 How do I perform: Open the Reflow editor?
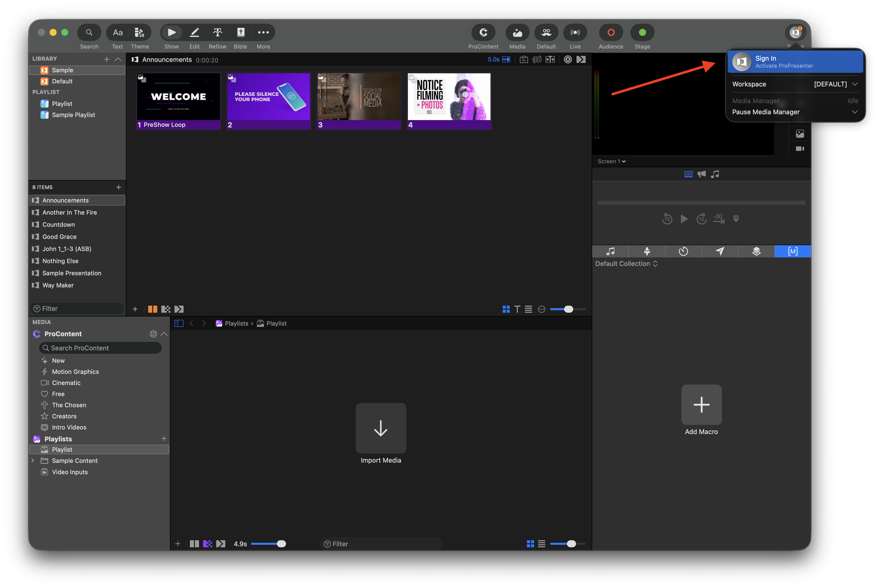pyautogui.click(x=217, y=33)
